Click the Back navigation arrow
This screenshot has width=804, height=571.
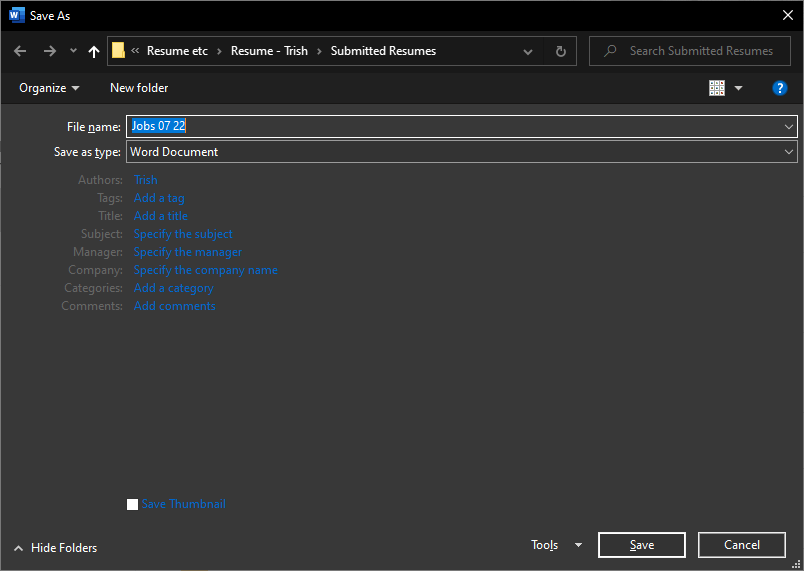[x=20, y=51]
